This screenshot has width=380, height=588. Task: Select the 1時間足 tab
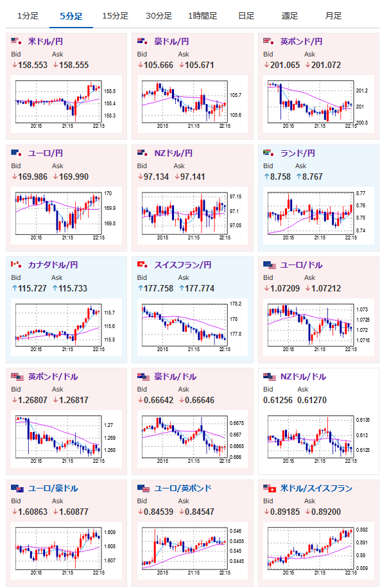coord(203,16)
